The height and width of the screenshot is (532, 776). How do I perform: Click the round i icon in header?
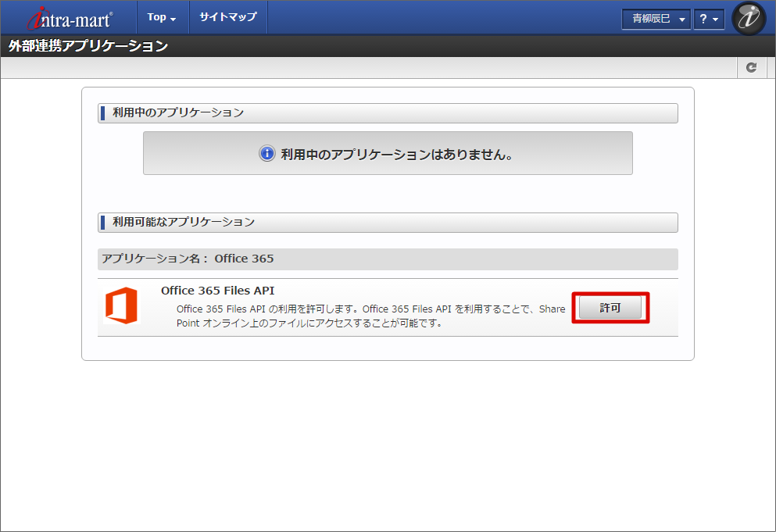coord(749,18)
